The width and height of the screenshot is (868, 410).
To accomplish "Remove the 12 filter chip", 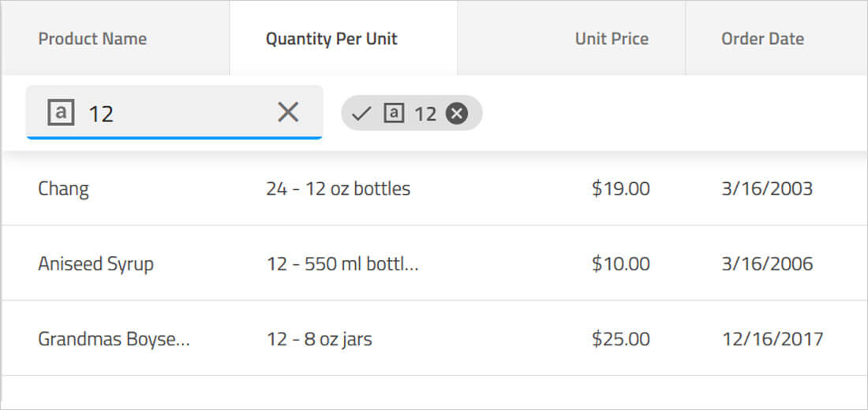I will 457,114.
